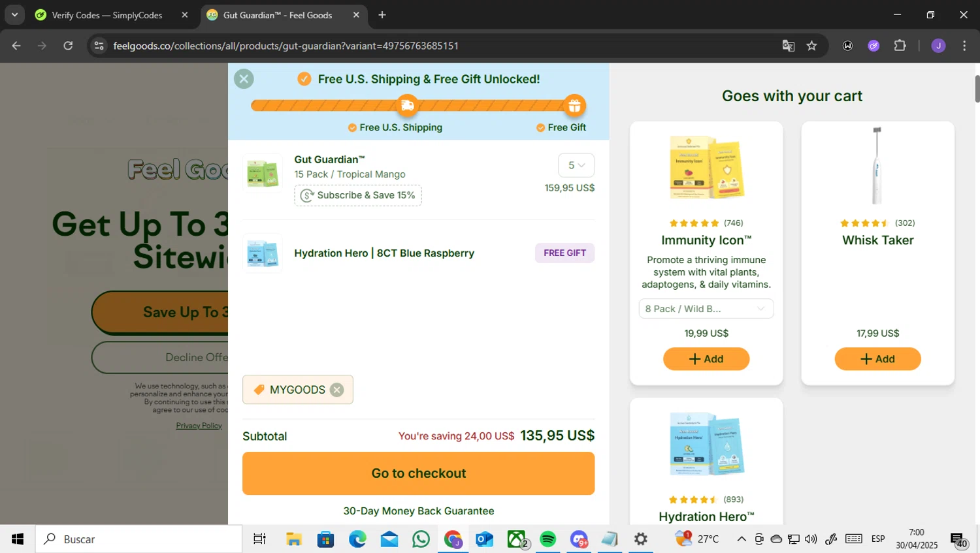Click Save Up To button behind cart

161,313
